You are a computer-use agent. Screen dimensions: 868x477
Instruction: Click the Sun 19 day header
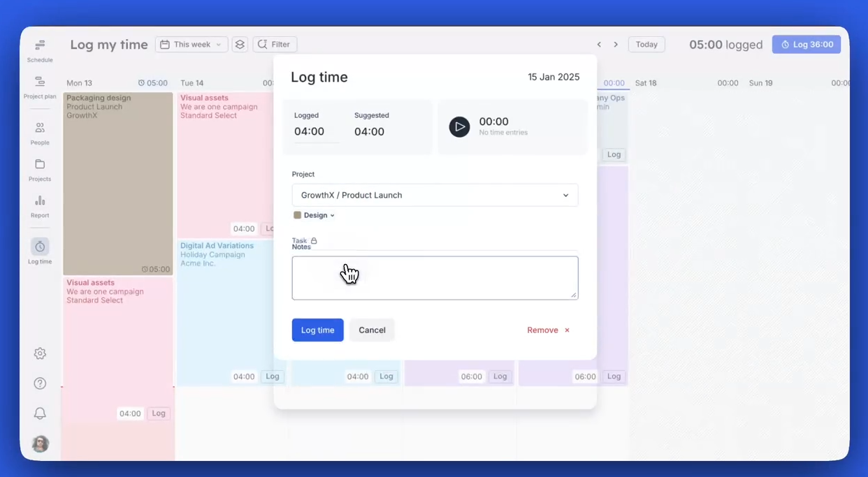coord(760,83)
